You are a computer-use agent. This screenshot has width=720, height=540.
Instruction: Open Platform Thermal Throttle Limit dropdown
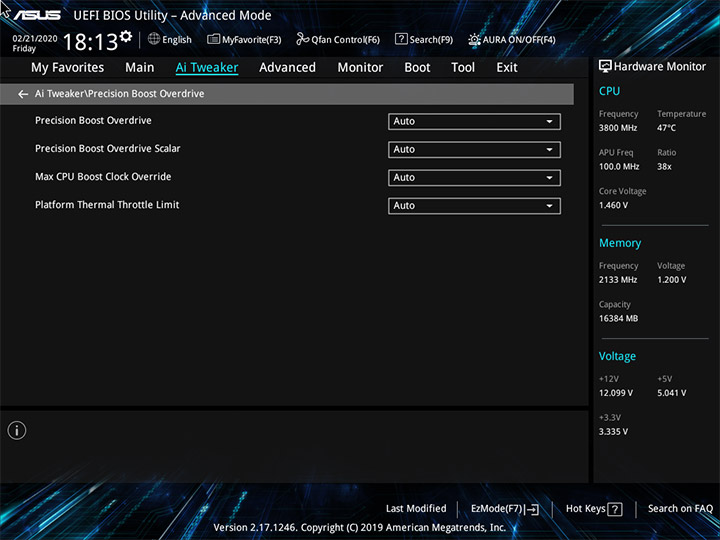474,206
